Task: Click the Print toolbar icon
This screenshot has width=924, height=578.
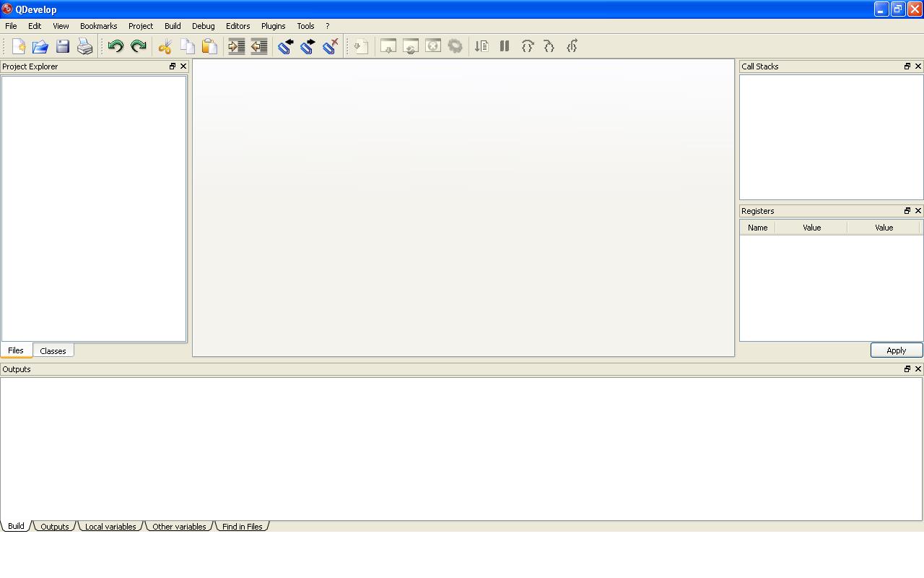Action: point(85,46)
